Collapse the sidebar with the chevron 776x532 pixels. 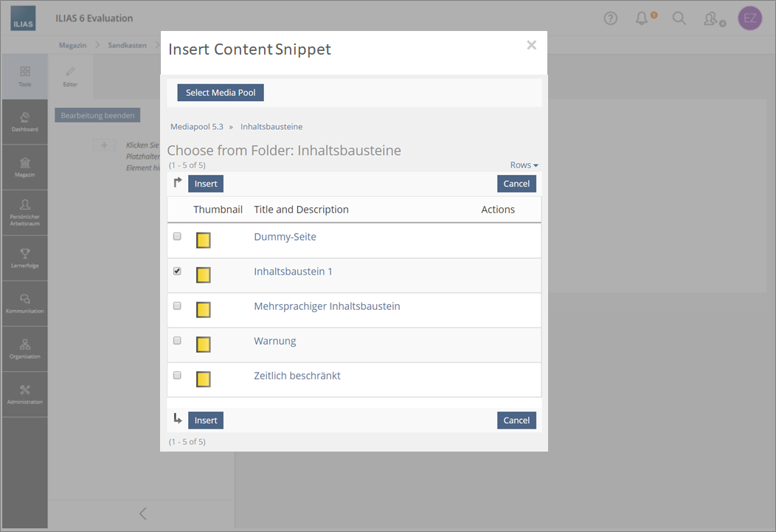point(142,514)
